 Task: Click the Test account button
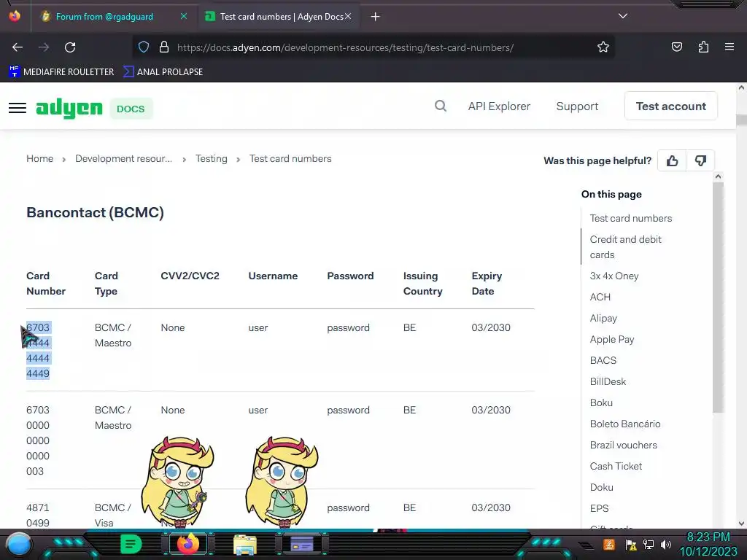tap(671, 106)
